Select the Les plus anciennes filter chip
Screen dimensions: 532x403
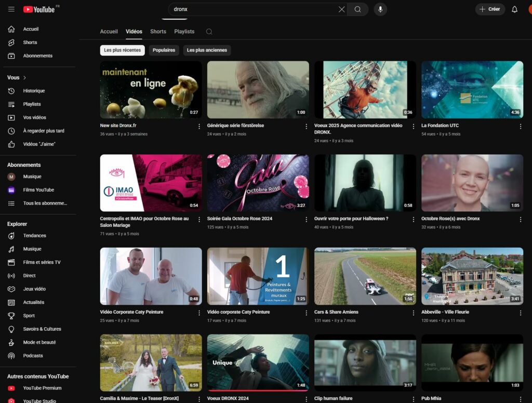point(207,50)
